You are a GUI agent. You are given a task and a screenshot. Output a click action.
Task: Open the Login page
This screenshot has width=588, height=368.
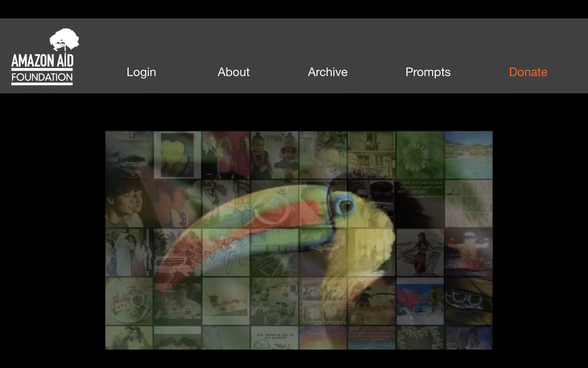(141, 72)
